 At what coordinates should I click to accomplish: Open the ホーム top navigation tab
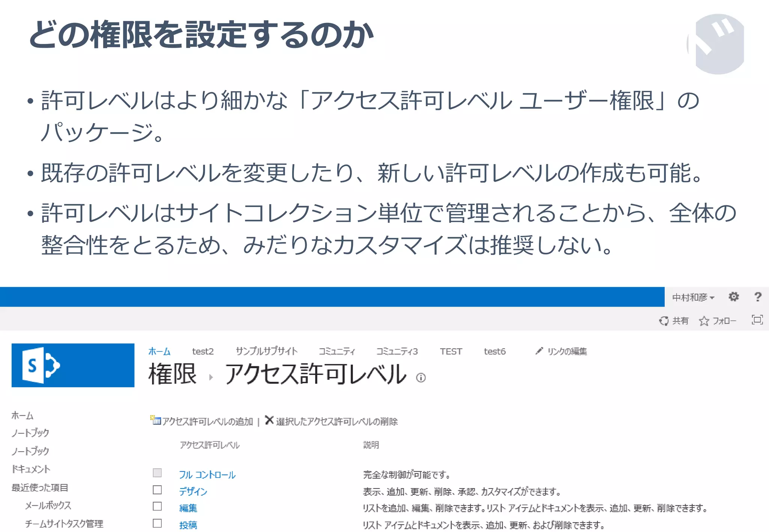coord(159,352)
